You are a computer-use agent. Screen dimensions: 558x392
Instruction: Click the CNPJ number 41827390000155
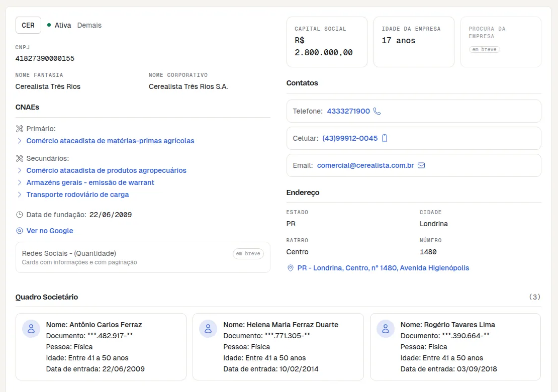click(x=45, y=58)
